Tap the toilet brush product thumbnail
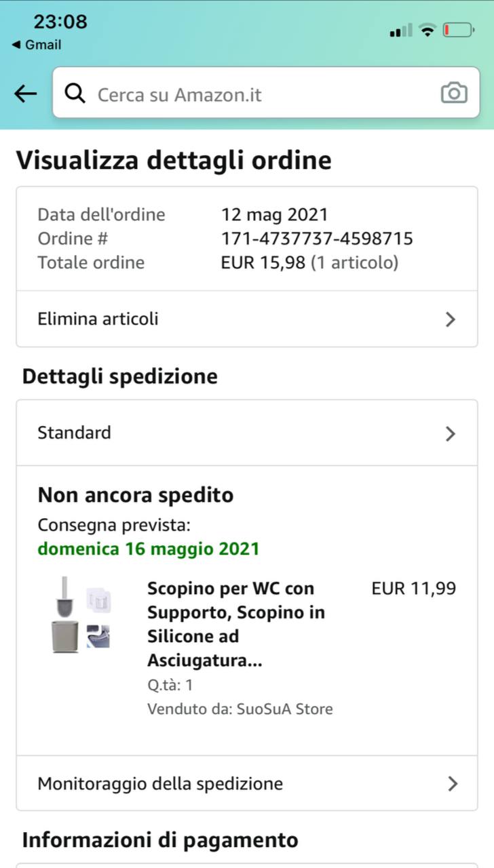 point(81,615)
